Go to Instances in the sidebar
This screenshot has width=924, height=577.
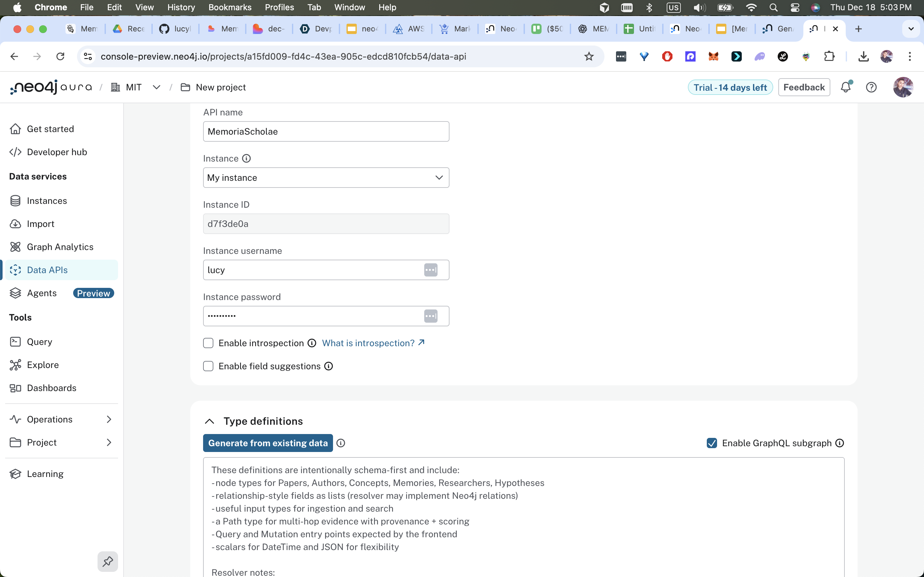point(47,201)
